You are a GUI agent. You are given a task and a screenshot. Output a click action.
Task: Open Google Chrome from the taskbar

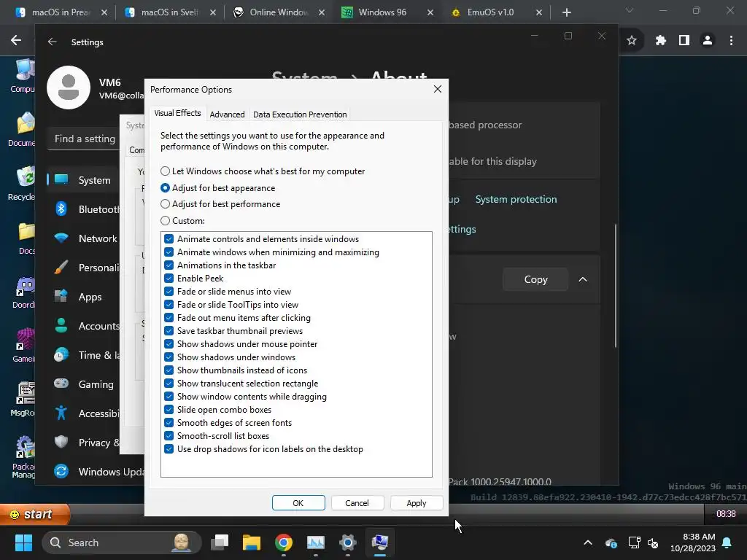click(284, 542)
